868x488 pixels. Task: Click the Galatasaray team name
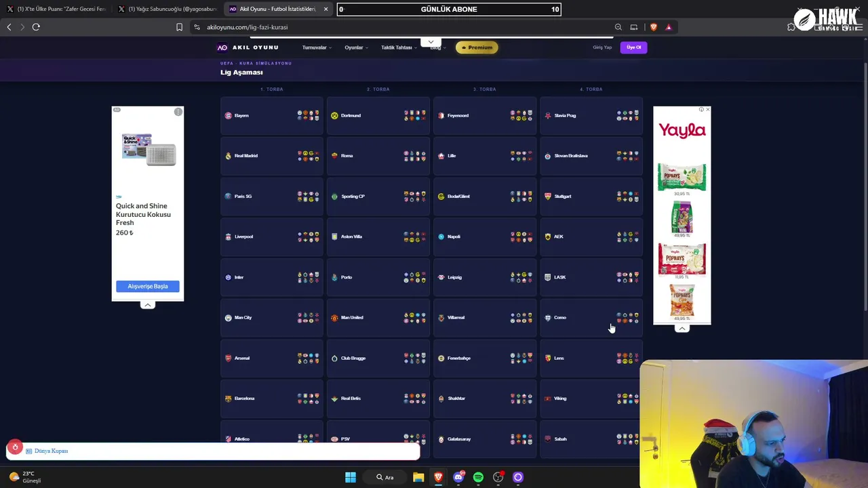pyautogui.click(x=459, y=439)
